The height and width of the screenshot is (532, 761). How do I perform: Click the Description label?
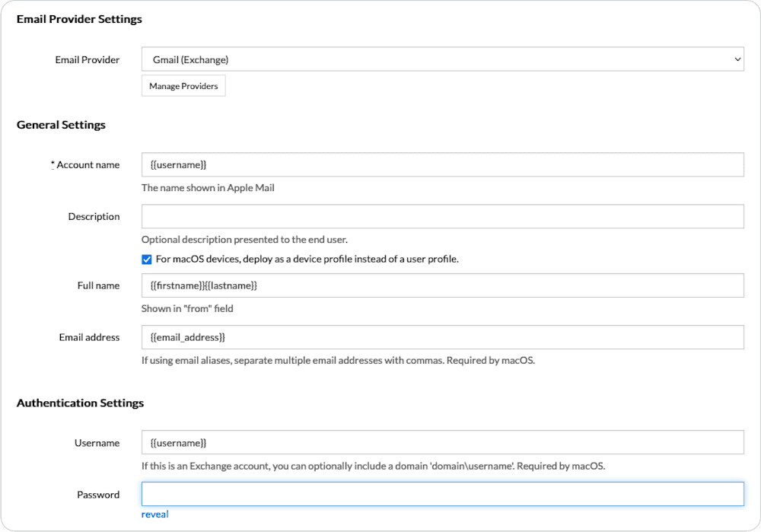coord(94,217)
